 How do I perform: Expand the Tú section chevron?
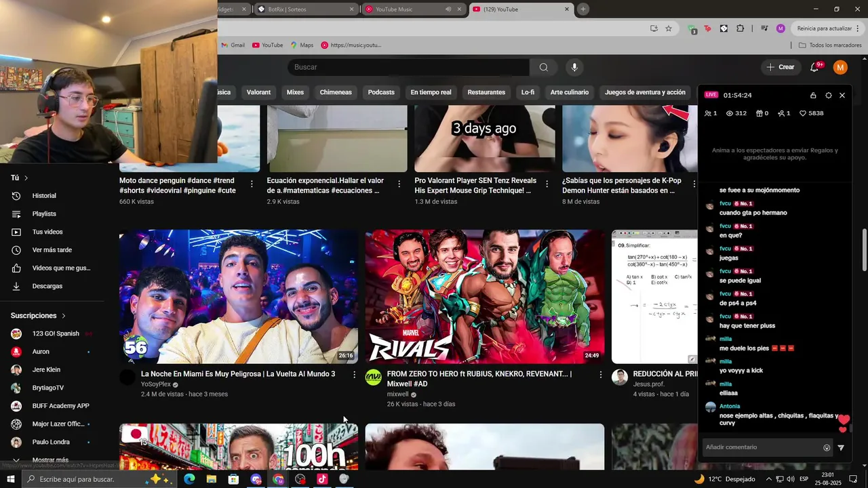26,178
